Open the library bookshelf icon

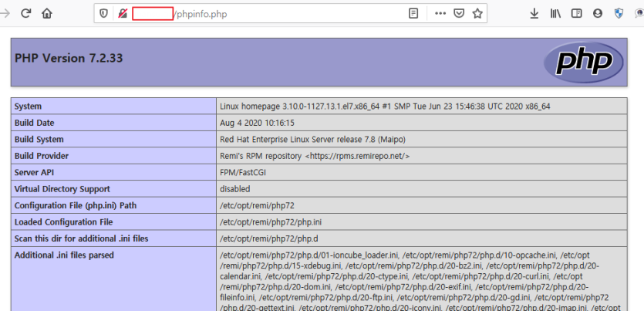coord(556,14)
